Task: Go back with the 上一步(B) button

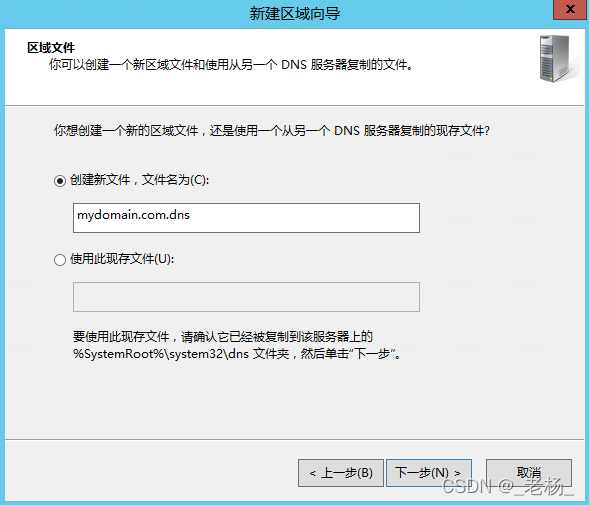Action: tap(341, 473)
